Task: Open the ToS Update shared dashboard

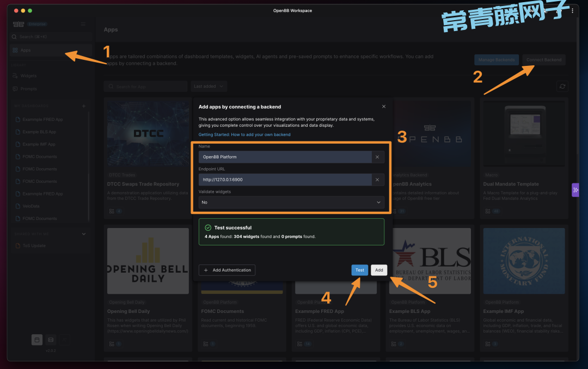Action: (x=34, y=245)
